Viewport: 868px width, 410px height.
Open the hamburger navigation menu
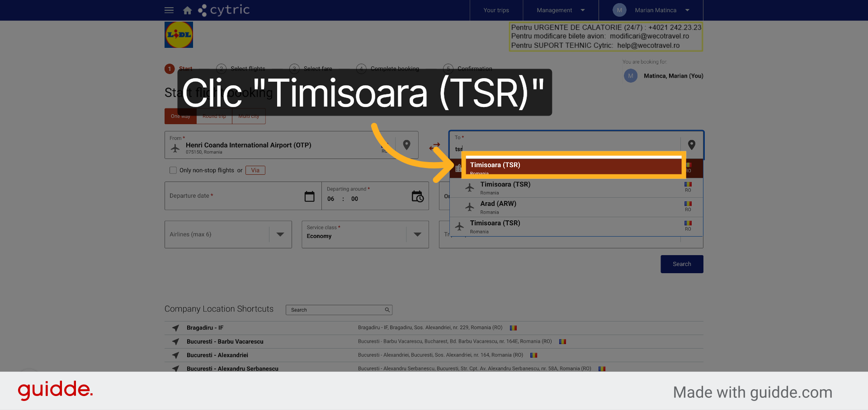click(x=169, y=10)
